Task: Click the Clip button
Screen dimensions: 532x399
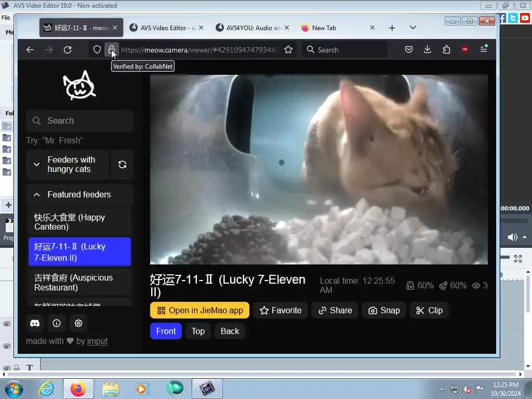Action: pos(429,311)
